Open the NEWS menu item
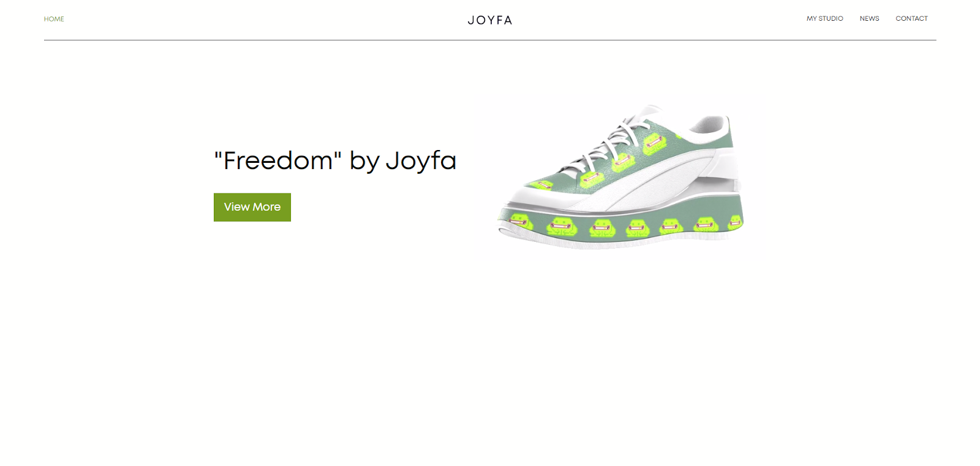This screenshot has width=980, height=466. pyautogui.click(x=869, y=18)
